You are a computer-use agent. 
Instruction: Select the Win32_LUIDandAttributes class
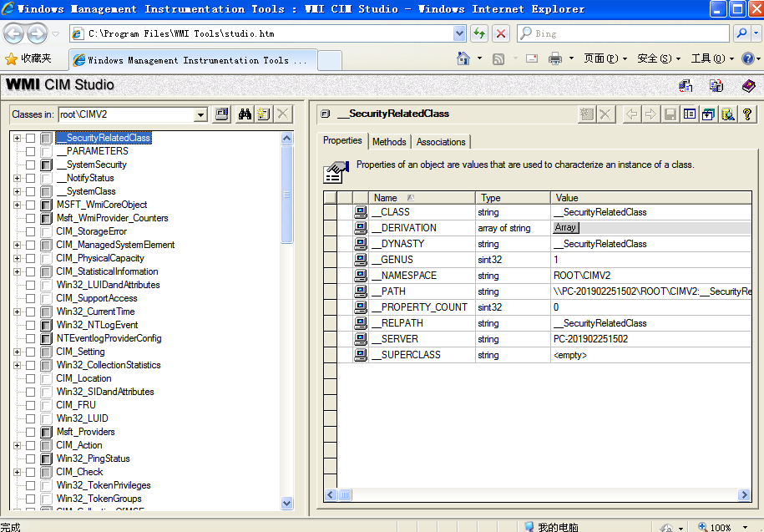pyautogui.click(x=109, y=285)
